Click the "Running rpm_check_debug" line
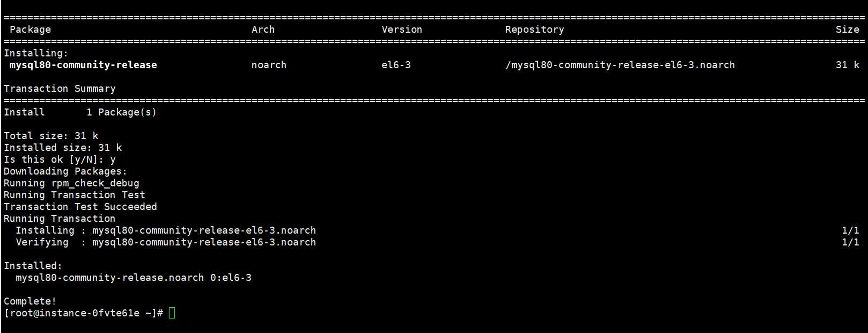This screenshot has height=333, width=868. tap(71, 183)
